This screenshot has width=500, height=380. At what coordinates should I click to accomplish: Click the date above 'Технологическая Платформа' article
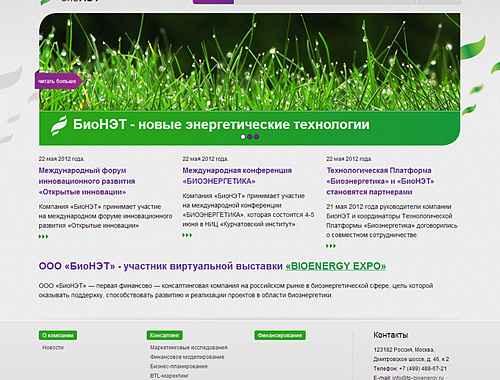coord(349,159)
